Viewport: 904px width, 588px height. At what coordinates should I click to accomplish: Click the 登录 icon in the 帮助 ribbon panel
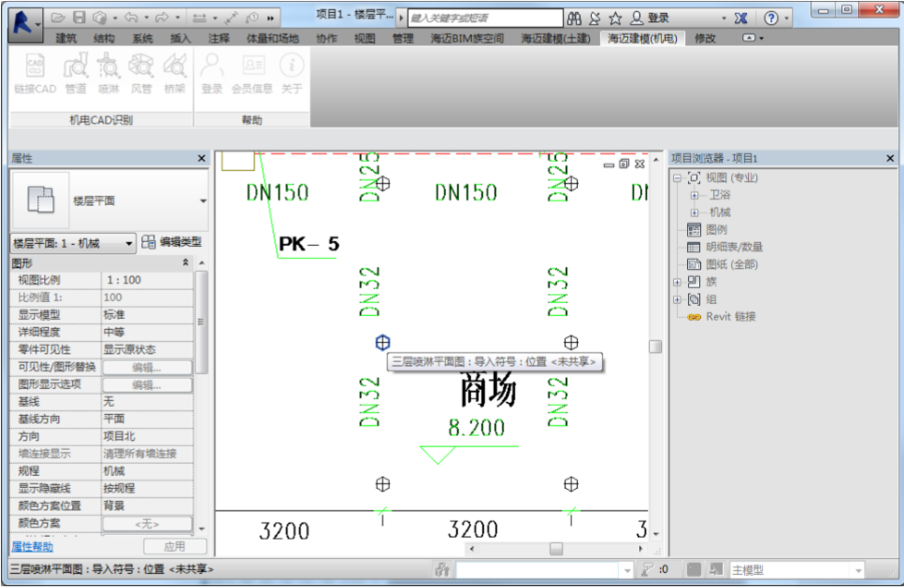pyautogui.click(x=211, y=73)
